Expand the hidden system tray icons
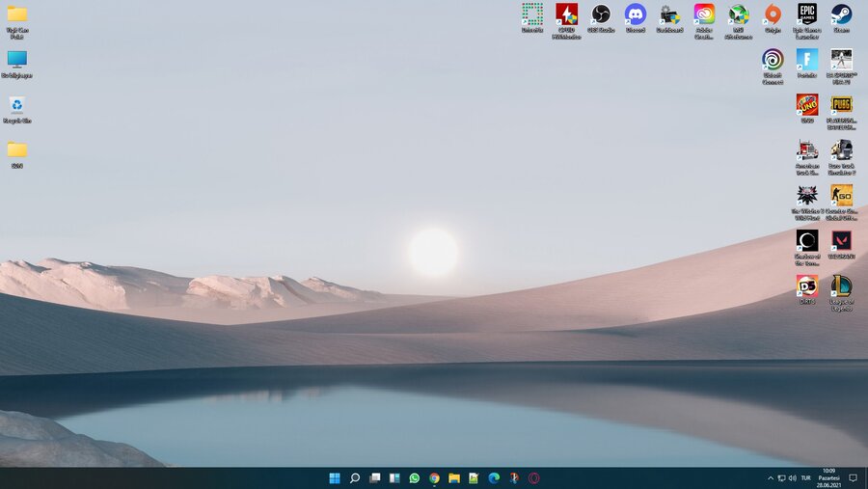This screenshot has height=489, width=868. [770, 477]
